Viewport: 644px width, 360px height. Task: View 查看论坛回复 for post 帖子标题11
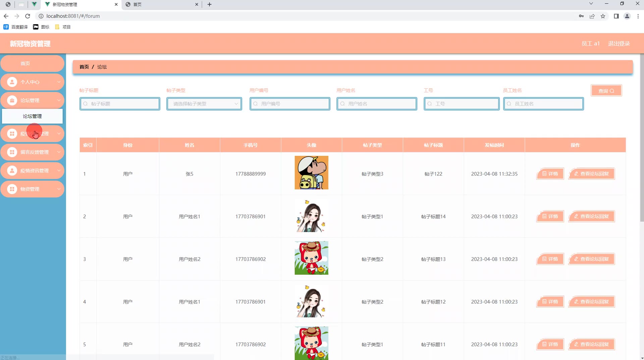[592, 344]
